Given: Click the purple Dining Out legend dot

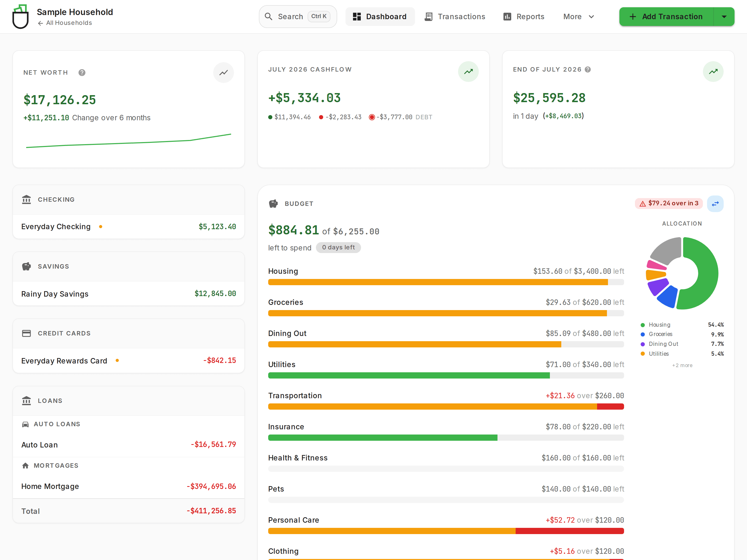Looking at the screenshot, I should (x=643, y=344).
